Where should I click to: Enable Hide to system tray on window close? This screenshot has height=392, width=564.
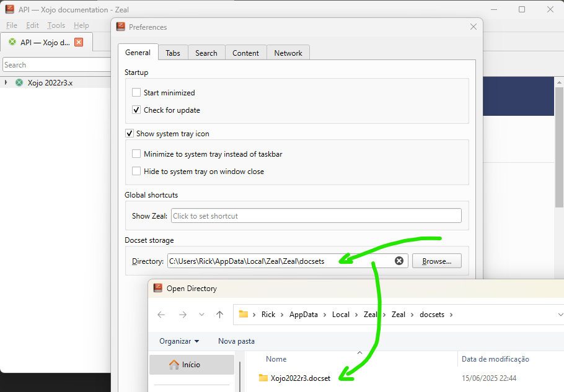coord(136,171)
